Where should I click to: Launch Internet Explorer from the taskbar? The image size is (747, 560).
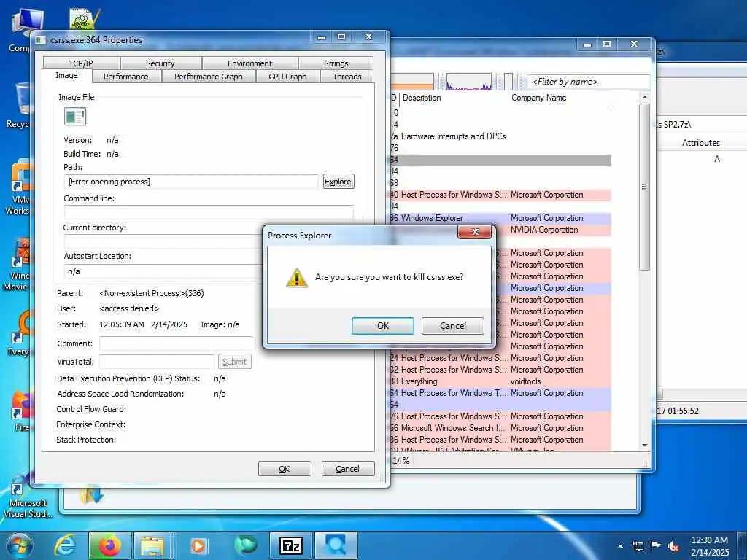[x=65, y=545]
